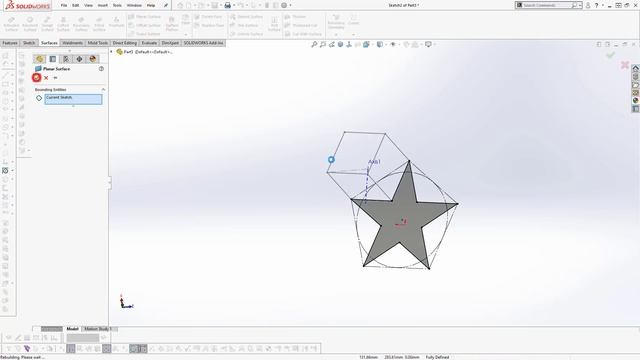
Task: Open the Options gear icon
Action: click(284, 5)
